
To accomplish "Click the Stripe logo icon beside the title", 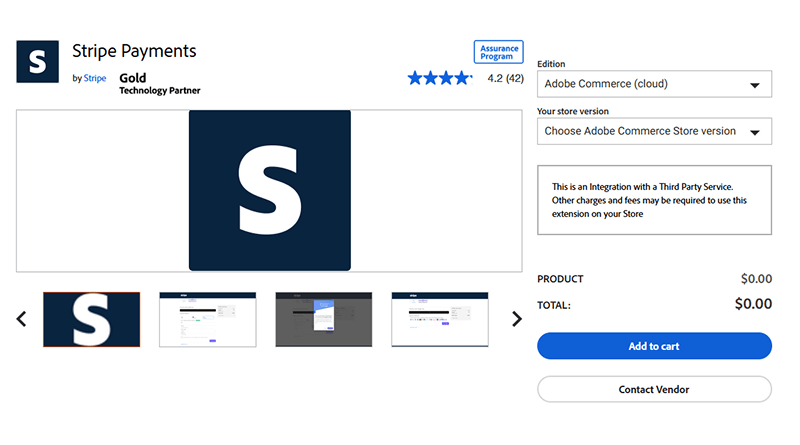I will tap(37, 62).
